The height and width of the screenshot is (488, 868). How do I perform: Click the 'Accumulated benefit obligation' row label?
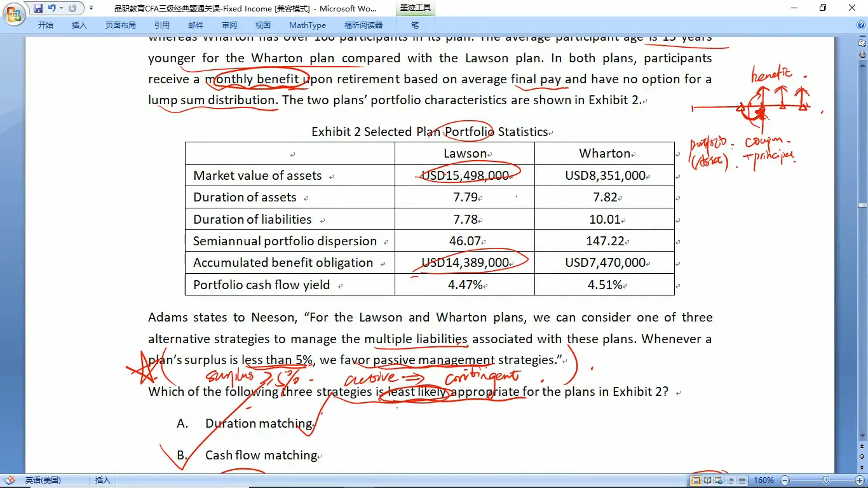(283, 263)
